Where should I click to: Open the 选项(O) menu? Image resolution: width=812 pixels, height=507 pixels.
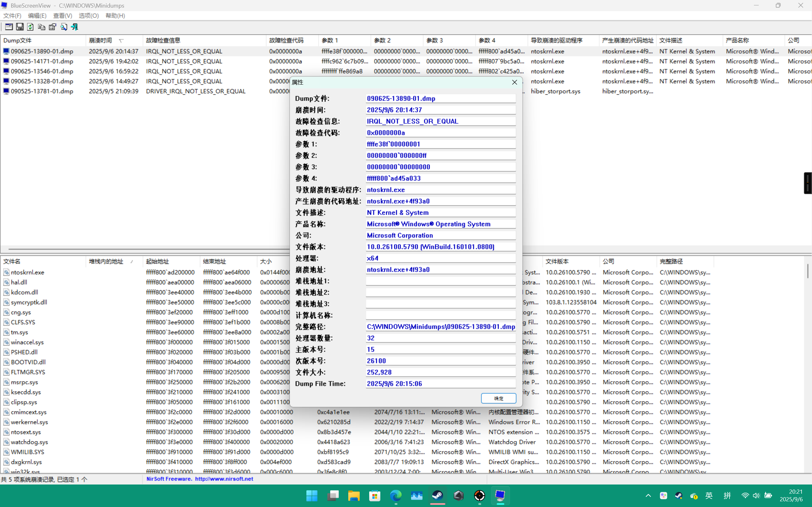pos(88,16)
